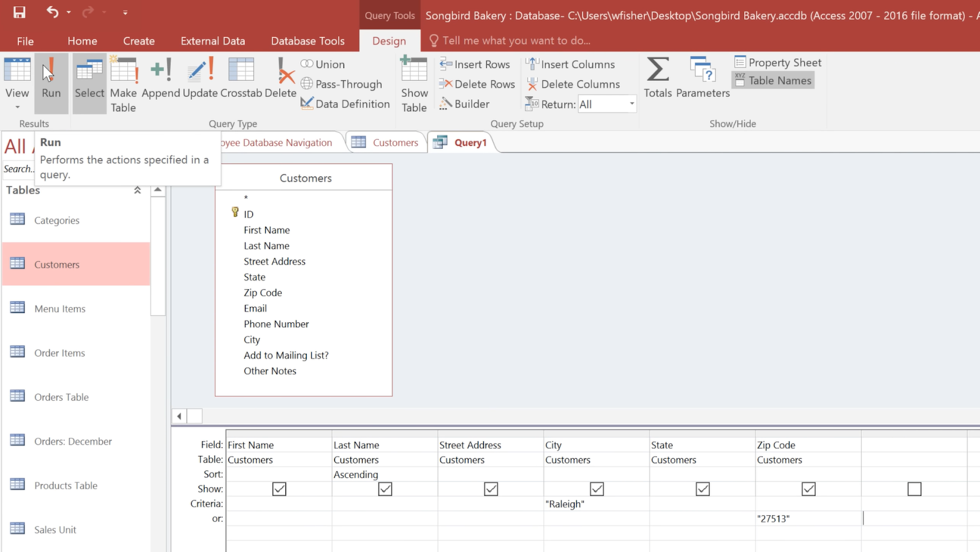Viewport: 980px width, 552px height.
Task: Switch to the Customers tab
Action: click(x=395, y=142)
